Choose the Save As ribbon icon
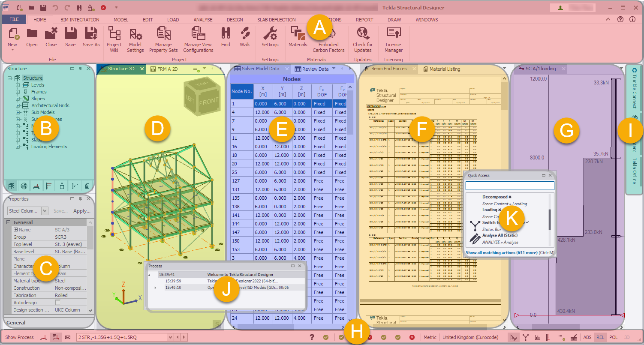Image resolution: width=644 pixels, height=345 pixels. pos(91,33)
